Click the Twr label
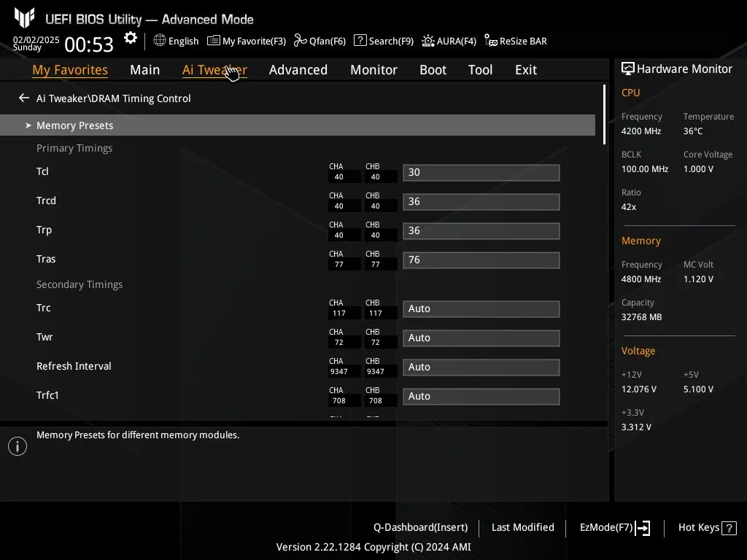 point(44,337)
